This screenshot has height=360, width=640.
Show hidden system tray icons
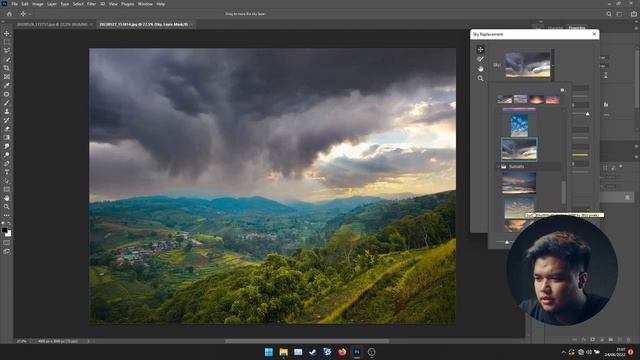click(x=564, y=352)
